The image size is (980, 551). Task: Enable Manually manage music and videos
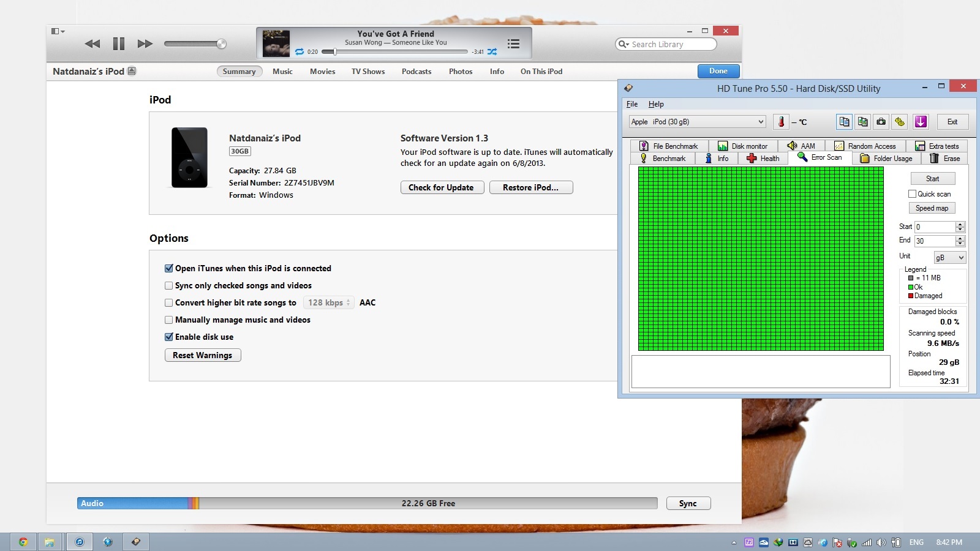coord(169,320)
